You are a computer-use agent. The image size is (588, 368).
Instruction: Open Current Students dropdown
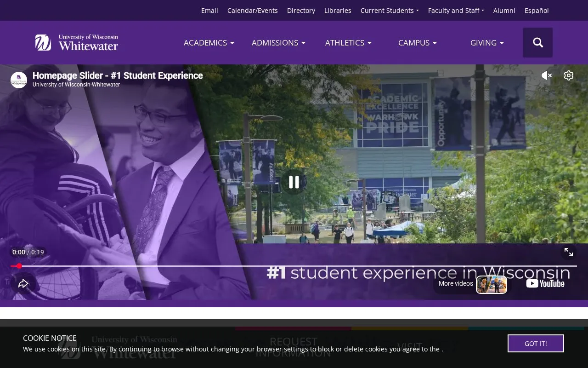click(390, 11)
